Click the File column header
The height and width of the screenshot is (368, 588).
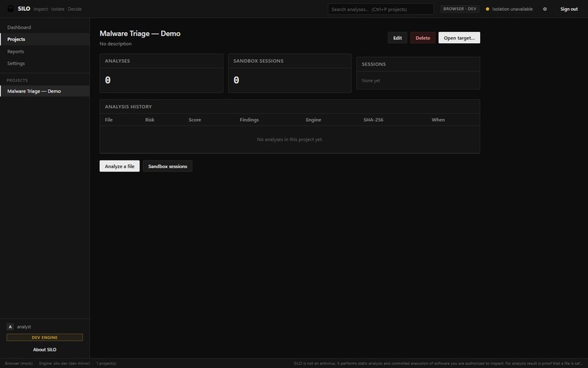point(109,120)
